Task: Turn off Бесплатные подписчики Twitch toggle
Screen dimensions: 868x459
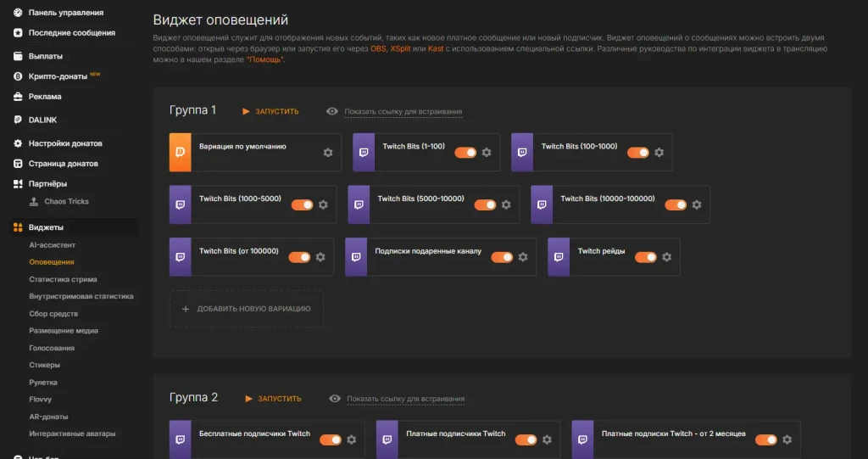Action: 331,439
